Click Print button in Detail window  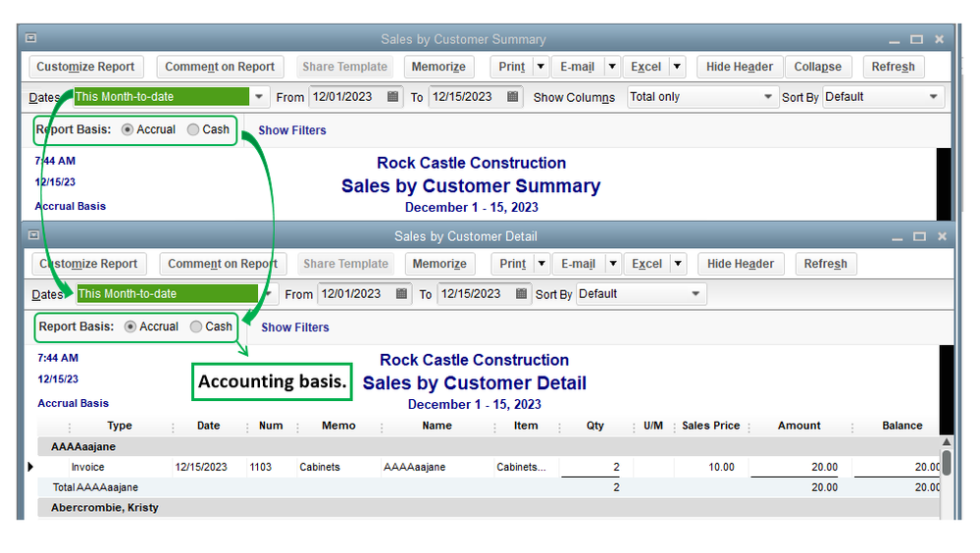(513, 264)
